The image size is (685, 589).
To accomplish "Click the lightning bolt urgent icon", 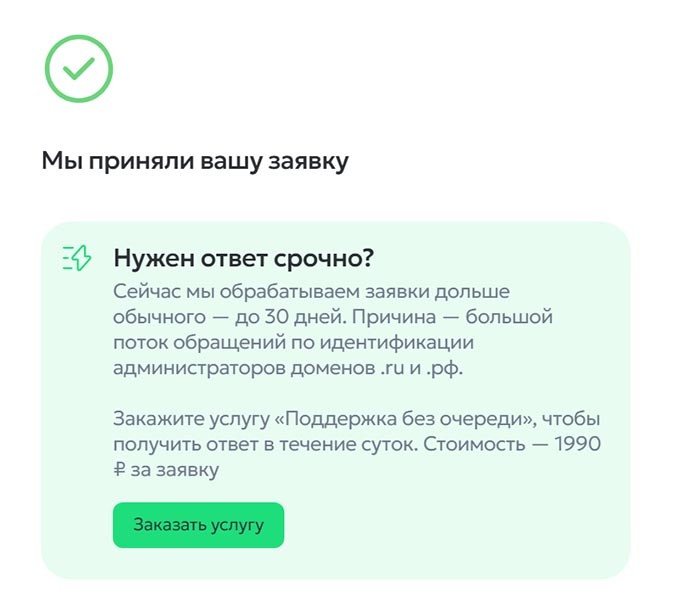I will click(77, 258).
